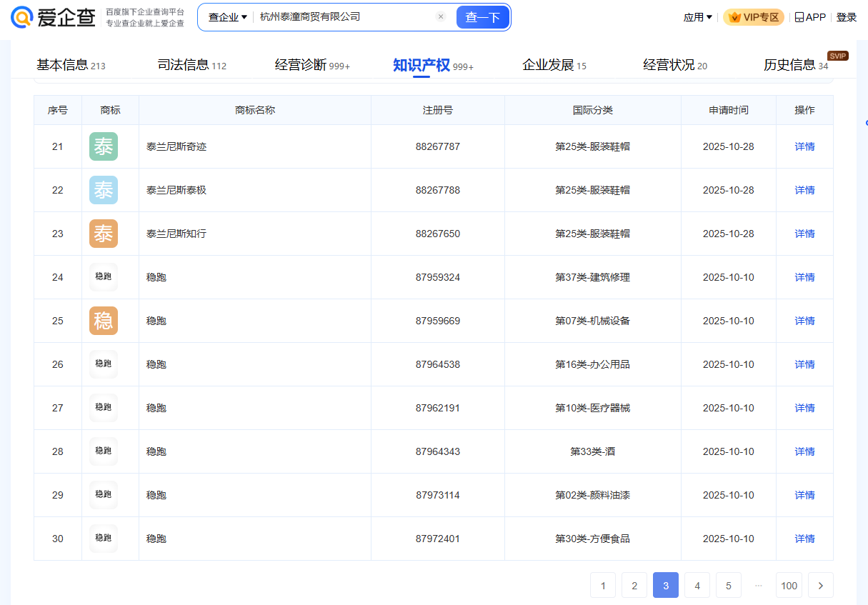Click the 爱企查 logo

pyautogui.click(x=54, y=18)
